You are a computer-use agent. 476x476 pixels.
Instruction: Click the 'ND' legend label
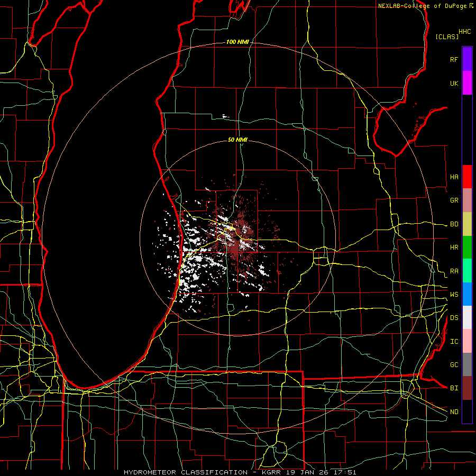pos(454,411)
